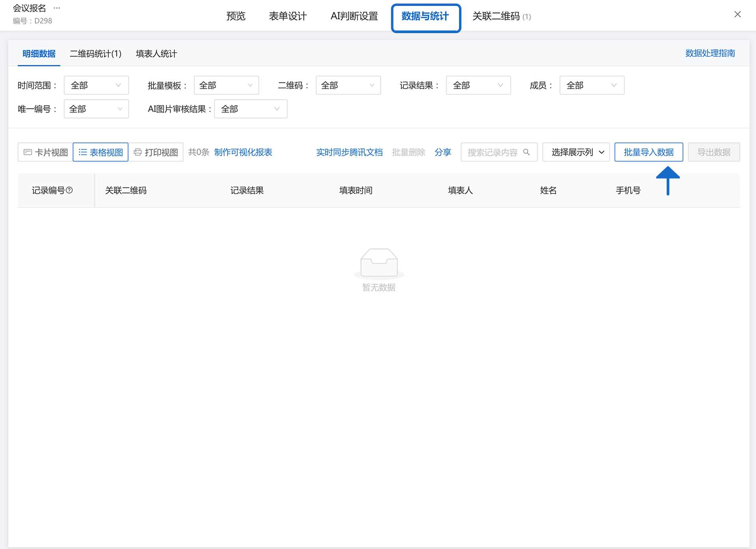Close the panel with the X icon
Screen dimensions: 756x549
(x=737, y=15)
